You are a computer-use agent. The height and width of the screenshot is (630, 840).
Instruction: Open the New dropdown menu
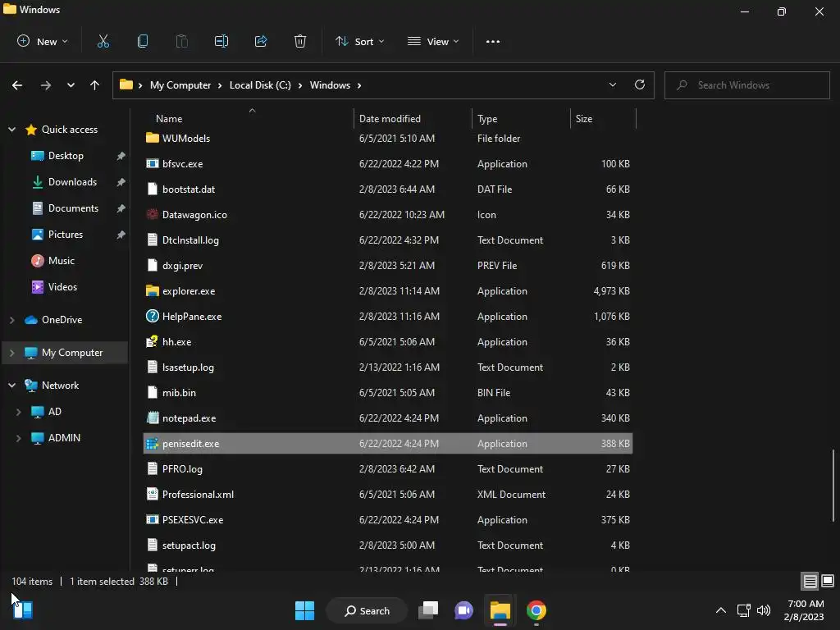[43, 41]
